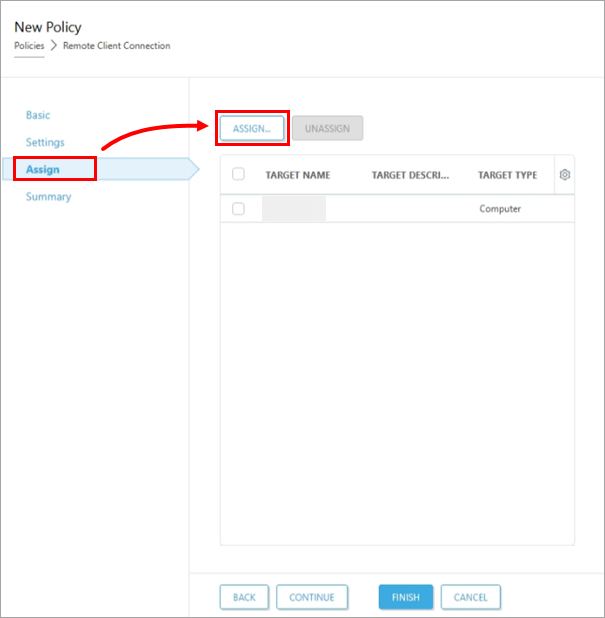
Task: Select all targets with header checkbox
Action: (x=238, y=174)
